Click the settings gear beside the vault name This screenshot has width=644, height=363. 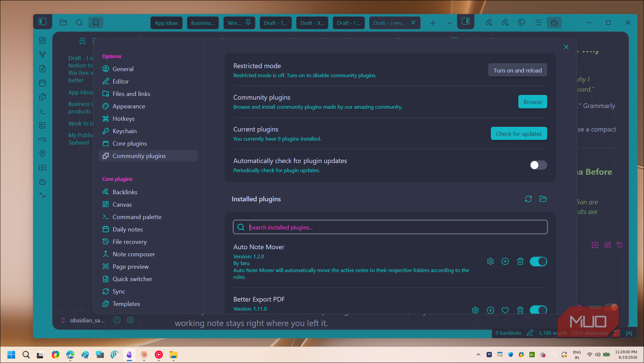click(130, 320)
